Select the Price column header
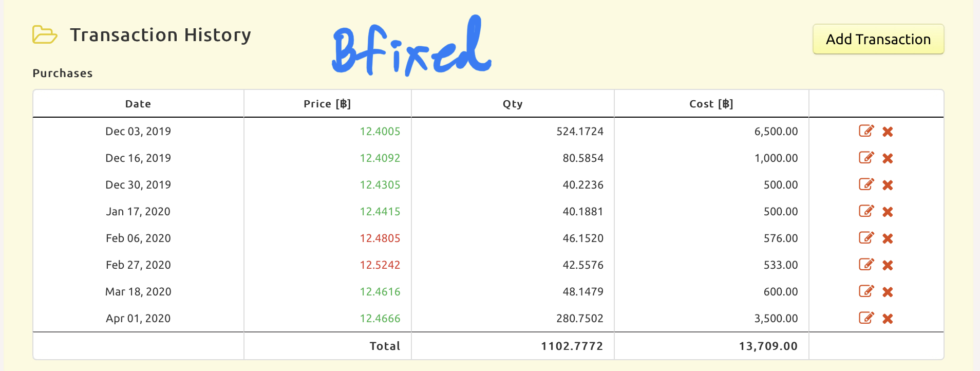The height and width of the screenshot is (371, 980). pyautogui.click(x=327, y=104)
